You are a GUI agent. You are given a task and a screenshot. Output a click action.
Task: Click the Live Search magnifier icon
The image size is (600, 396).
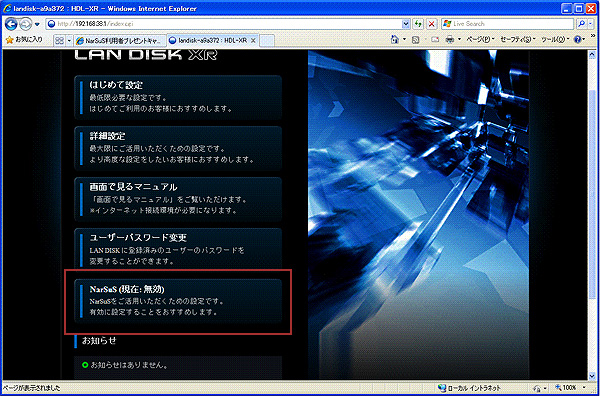[x=581, y=24]
